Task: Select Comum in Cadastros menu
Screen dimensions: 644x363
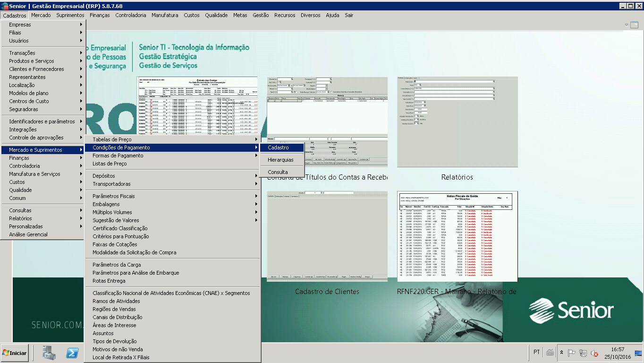Action: 42,198
